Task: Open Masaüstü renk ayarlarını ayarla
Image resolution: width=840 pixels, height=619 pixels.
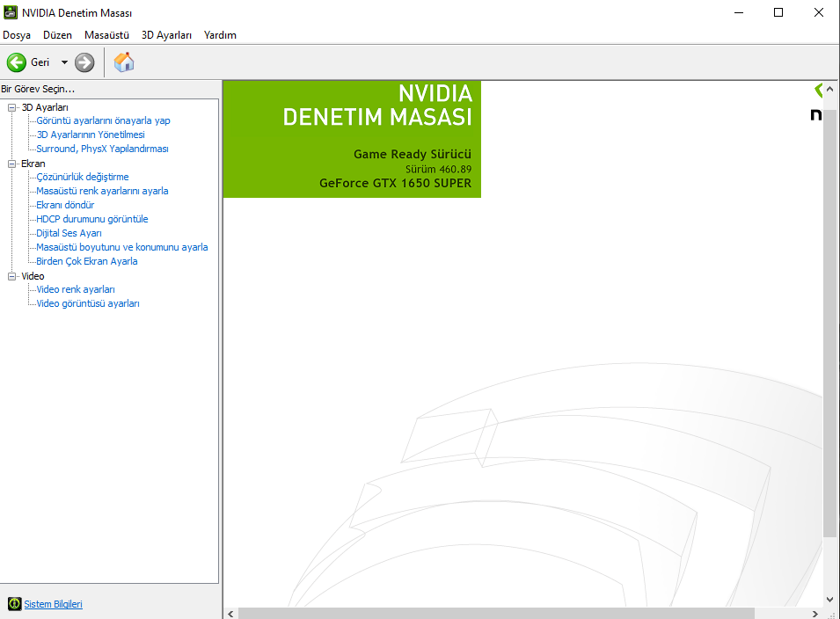Action: click(x=102, y=191)
